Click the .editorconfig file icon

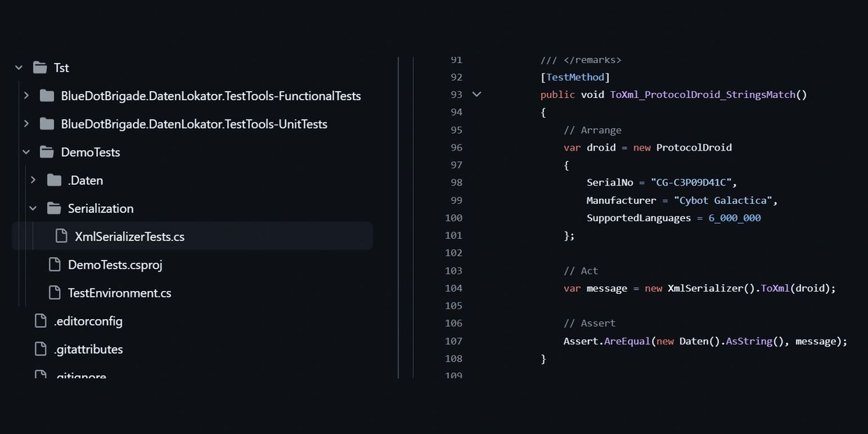point(41,321)
